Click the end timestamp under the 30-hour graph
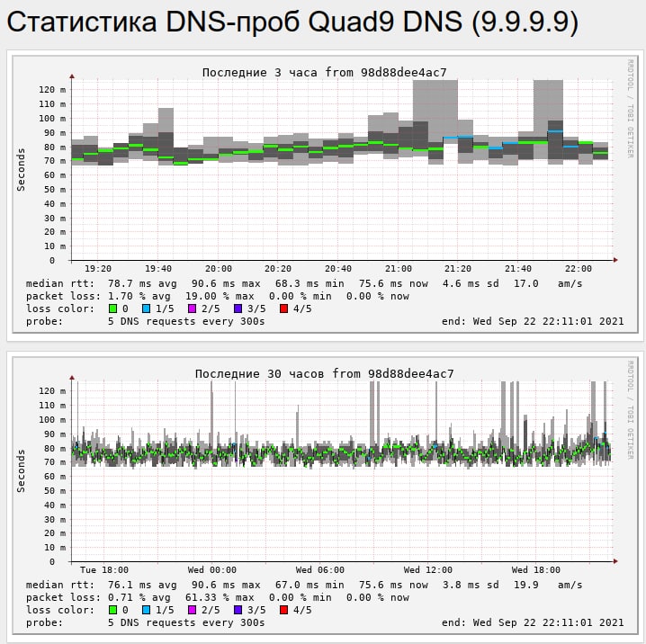This screenshot has width=646, height=644. [x=533, y=622]
